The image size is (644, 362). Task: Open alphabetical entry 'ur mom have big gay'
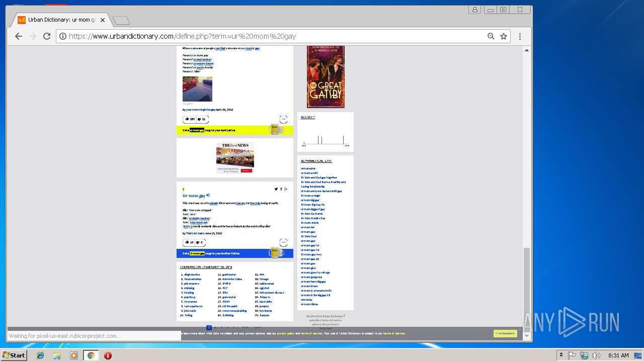pyautogui.click(x=313, y=282)
